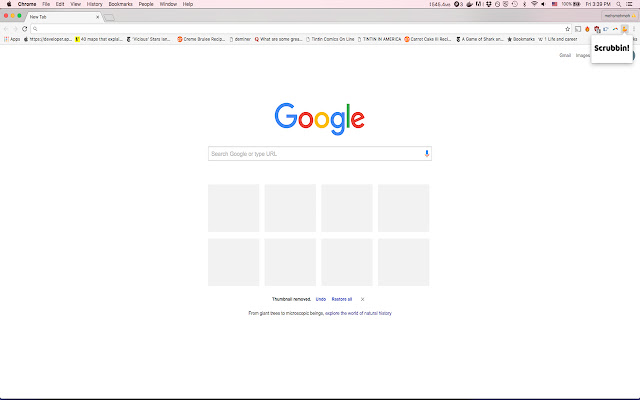Click the Restore all link
The image size is (640, 400).
tap(342, 299)
